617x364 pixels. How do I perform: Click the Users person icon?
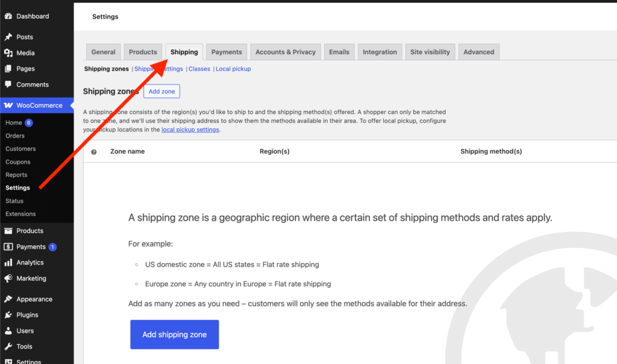[8, 330]
